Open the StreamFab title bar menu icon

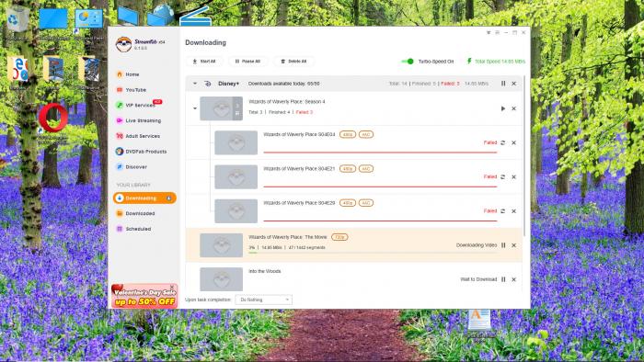coord(497,32)
